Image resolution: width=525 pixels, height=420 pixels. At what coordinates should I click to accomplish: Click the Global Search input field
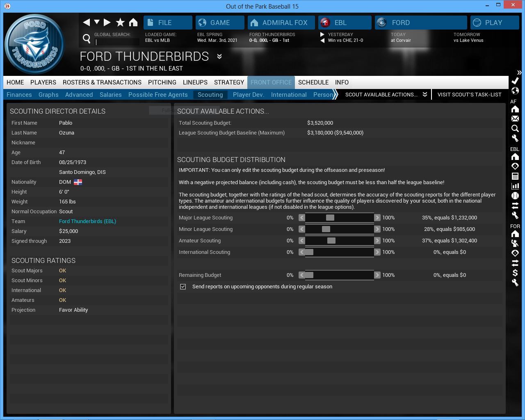(x=117, y=42)
